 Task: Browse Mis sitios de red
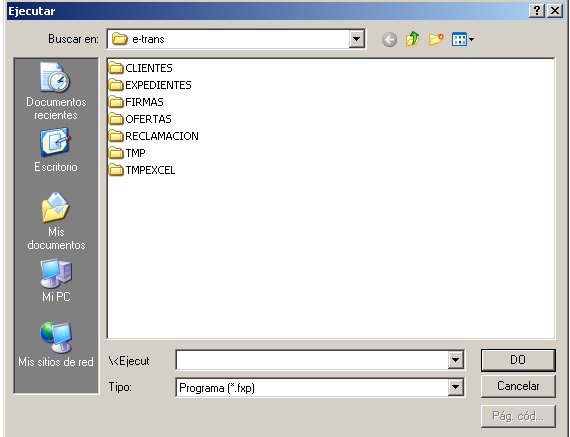click(56, 345)
